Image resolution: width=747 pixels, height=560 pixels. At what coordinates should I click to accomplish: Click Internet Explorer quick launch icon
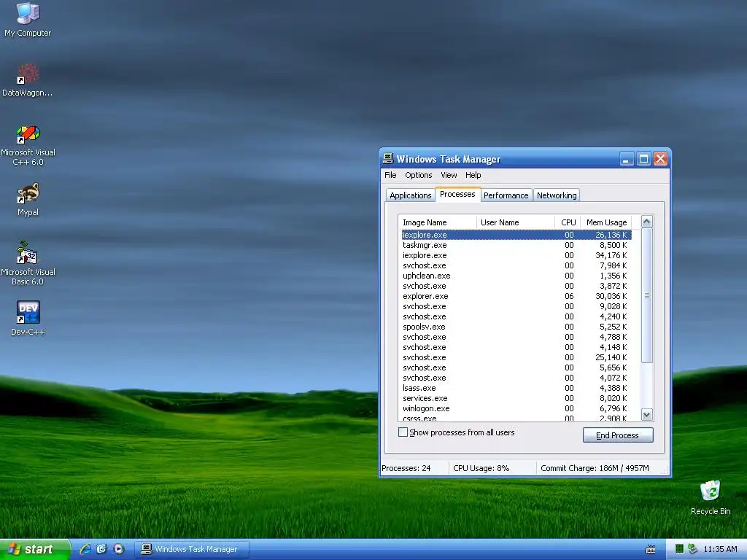(85, 549)
